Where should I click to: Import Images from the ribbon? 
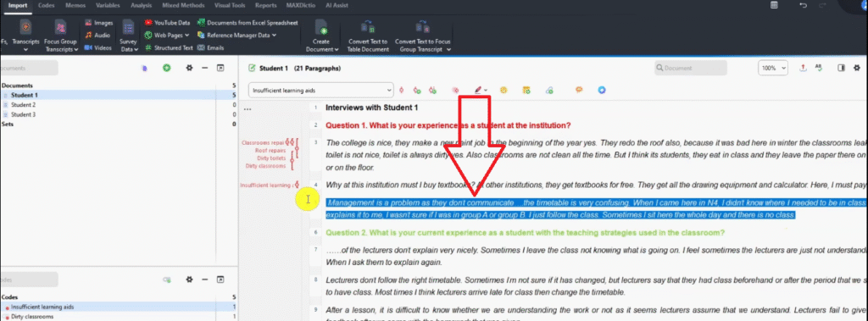(99, 23)
